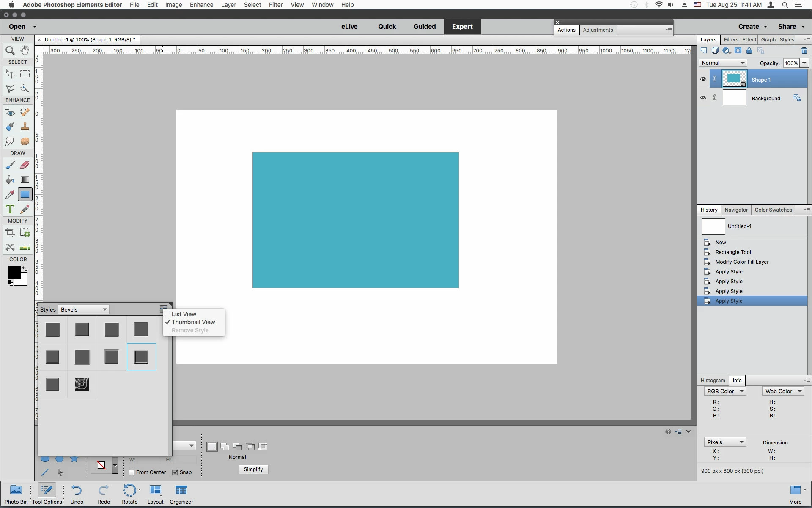
Task: Switch to the Navigator tab
Action: [x=736, y=210]
